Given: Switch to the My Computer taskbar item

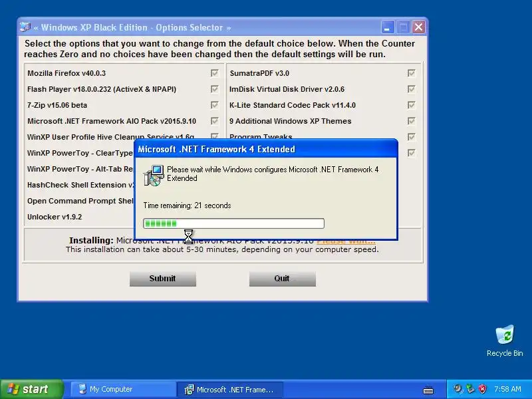Looking at the screenshot, I should point(122,389).
